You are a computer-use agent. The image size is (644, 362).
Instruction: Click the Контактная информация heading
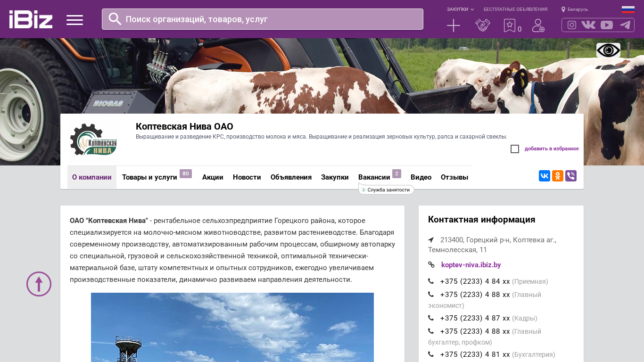coord(481,220)
